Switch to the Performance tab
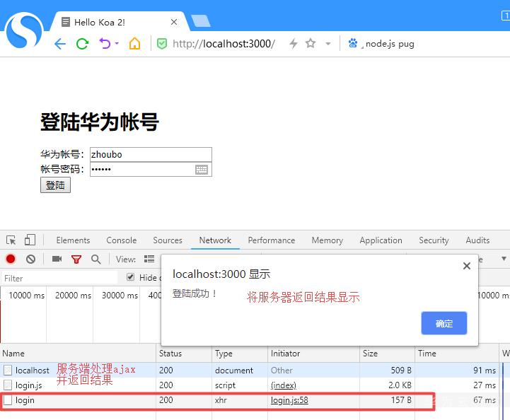This screenshot has height=420, width=510. click(271, 240)
